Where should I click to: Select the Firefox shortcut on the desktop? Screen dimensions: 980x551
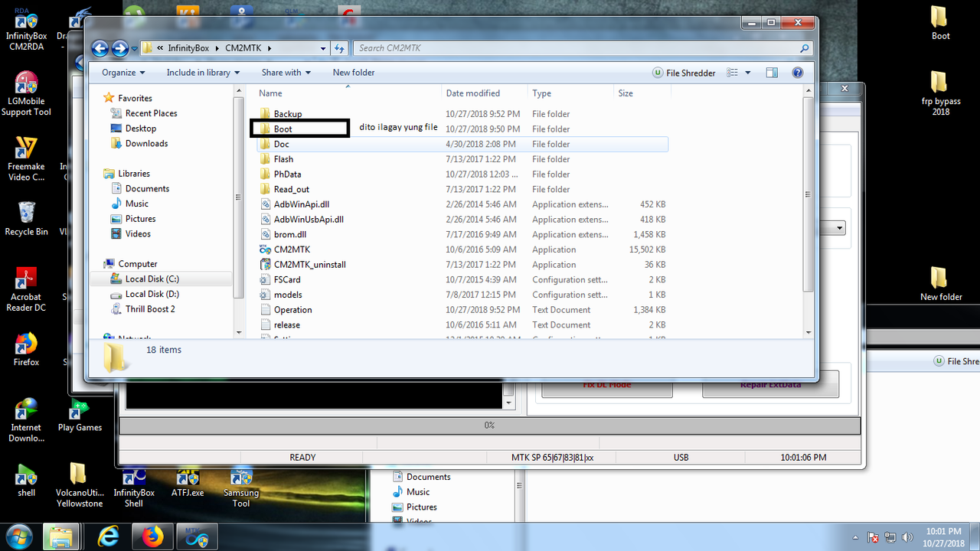point(26,349)
